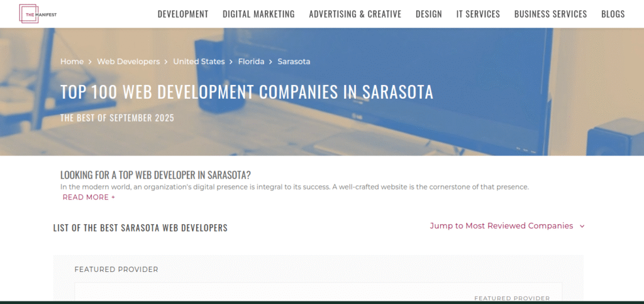Open Advertising & Creative menu

(x=355, y=14)
